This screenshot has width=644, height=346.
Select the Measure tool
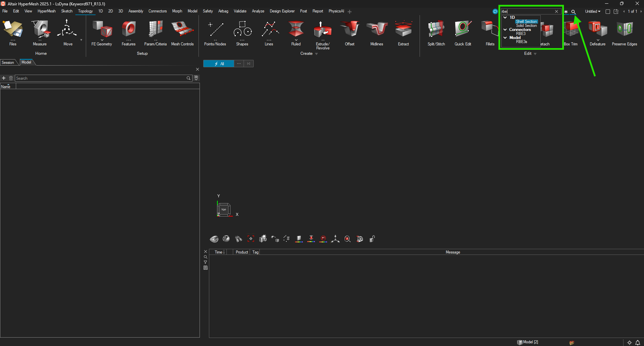click(40, 33)
